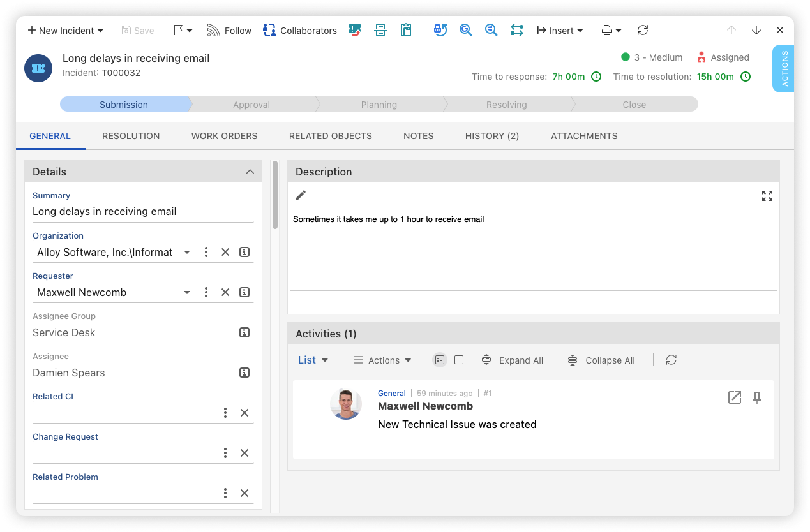The width and height of the screenshot is (810, 532).
Task: Select the Approval workflow stage
Action: coord(251,105)
